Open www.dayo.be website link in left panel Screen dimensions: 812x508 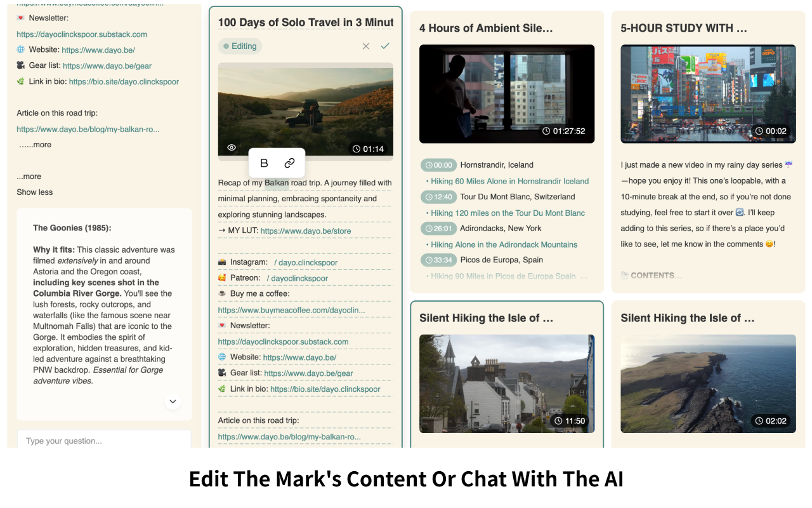pyautogui.click(x=98, y=50)
